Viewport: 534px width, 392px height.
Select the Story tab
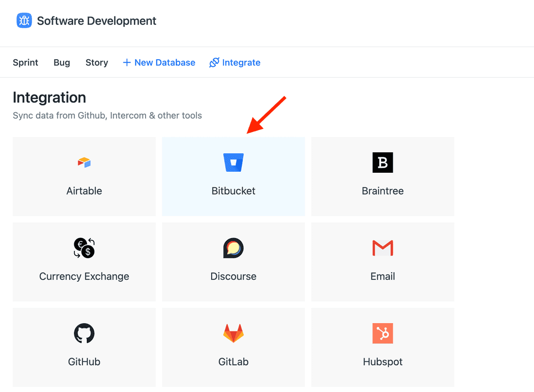pyautogui.click(x=97, y=62)
